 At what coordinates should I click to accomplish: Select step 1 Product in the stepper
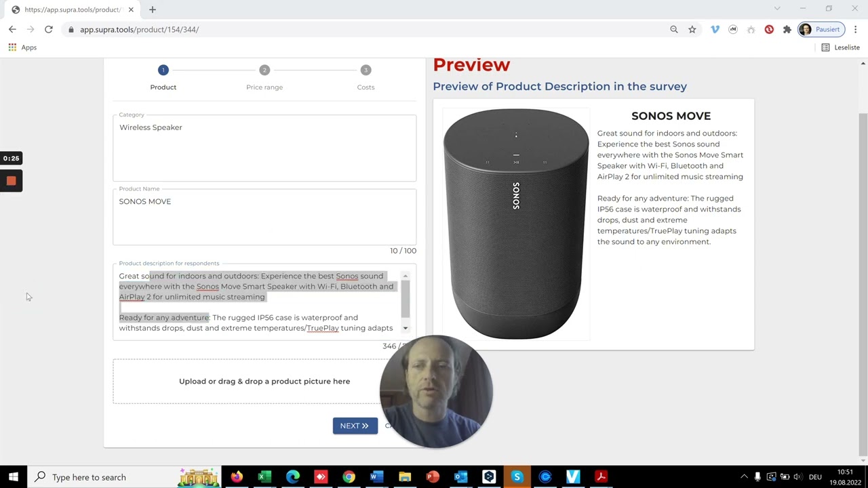[163, 78]
